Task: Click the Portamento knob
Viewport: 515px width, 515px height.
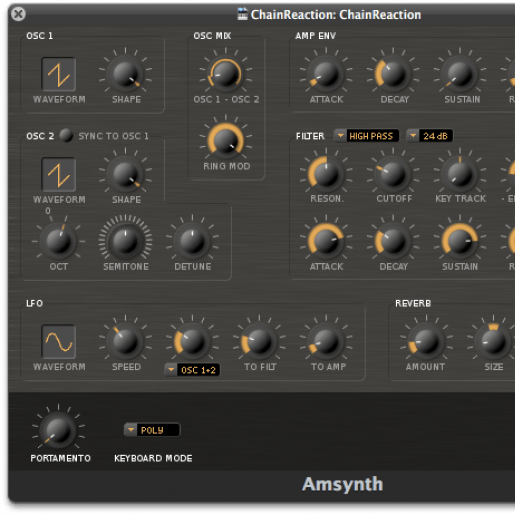Action: (x=59, y=431)
